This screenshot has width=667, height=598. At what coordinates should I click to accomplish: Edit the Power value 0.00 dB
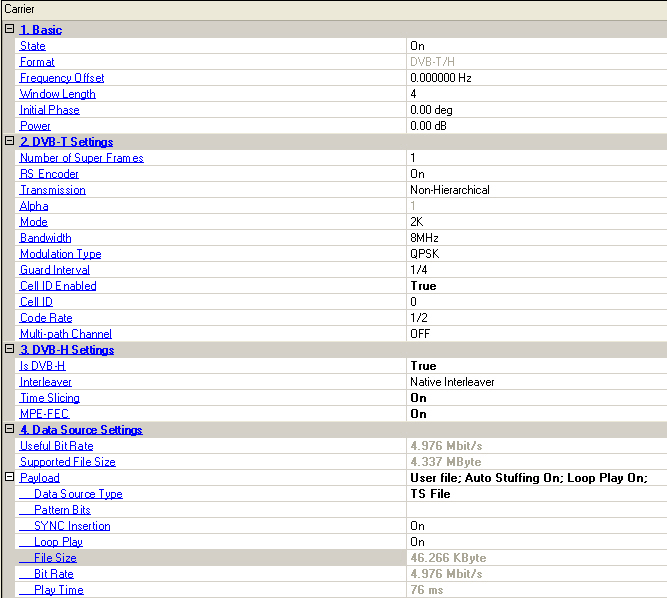pos(428,126)
